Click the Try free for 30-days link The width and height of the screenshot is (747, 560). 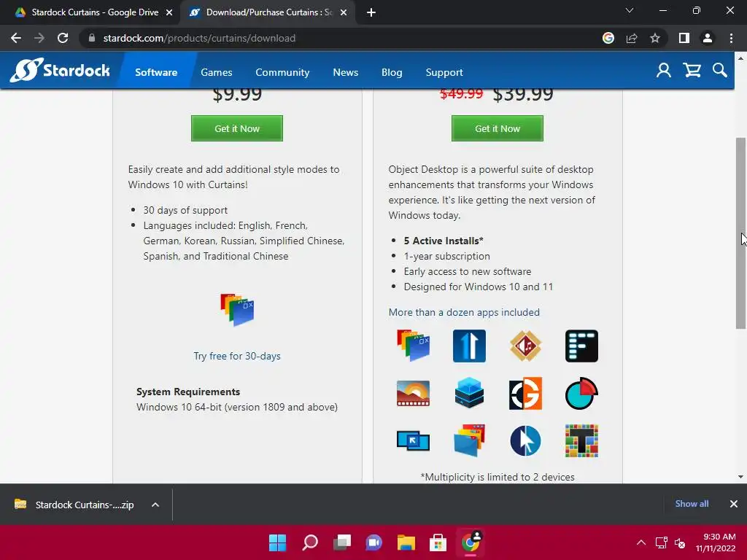point(237,356)
